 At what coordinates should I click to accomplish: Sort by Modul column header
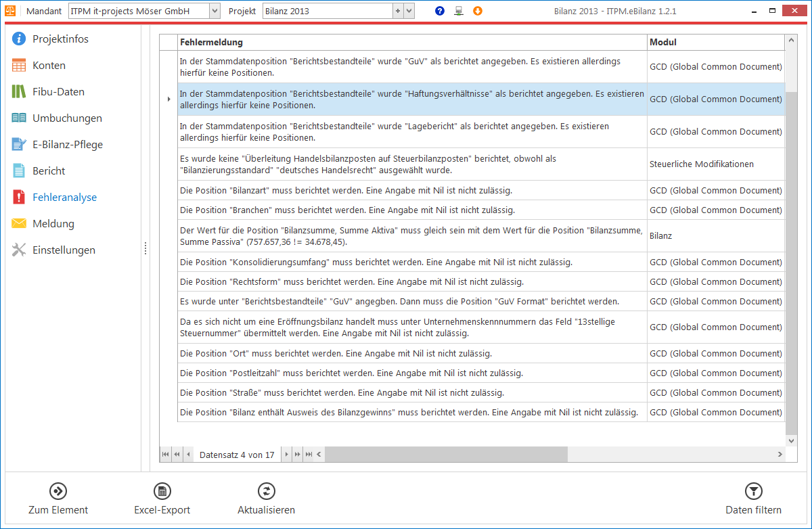[x=716, y=42]
